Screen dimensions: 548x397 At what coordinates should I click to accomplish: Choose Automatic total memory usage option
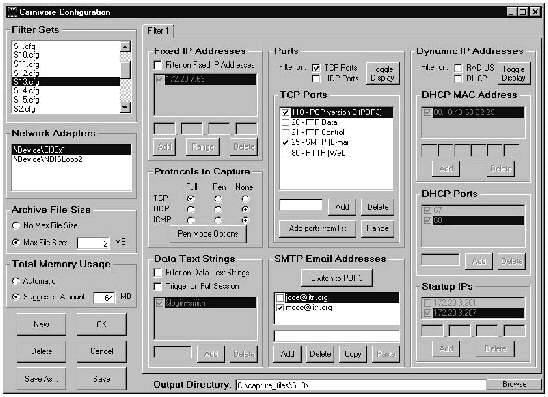[16, 281]
